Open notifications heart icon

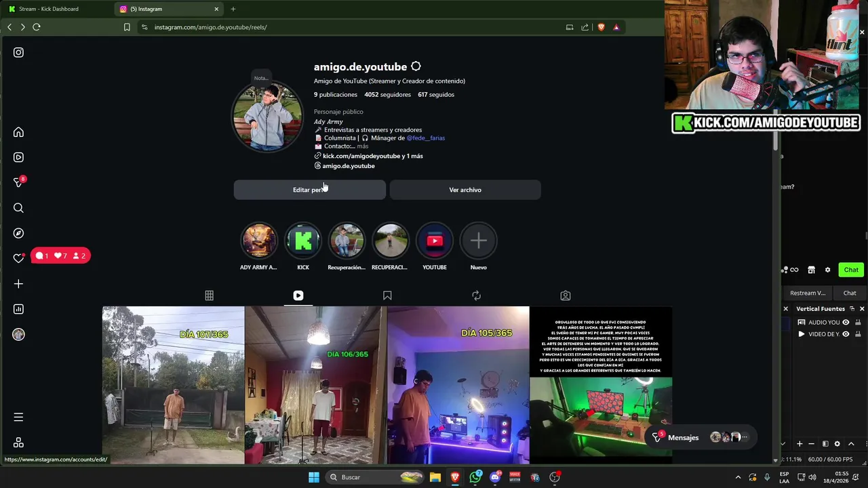pos(18,258)
